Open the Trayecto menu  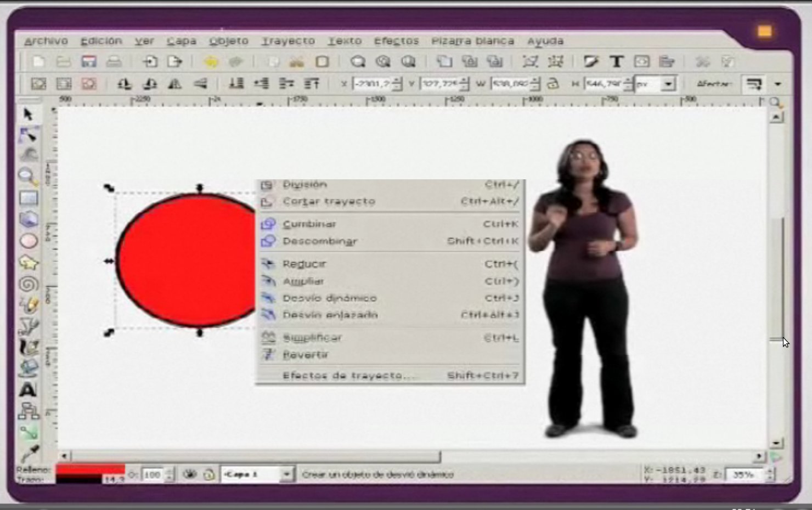pyautogui.click(x=288, y=41)
